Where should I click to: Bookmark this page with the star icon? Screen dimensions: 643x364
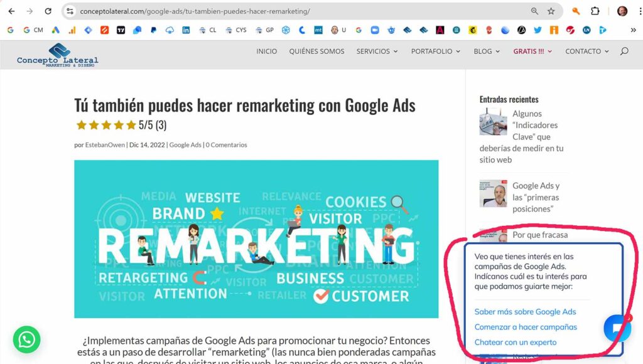[x=551, y=11]
